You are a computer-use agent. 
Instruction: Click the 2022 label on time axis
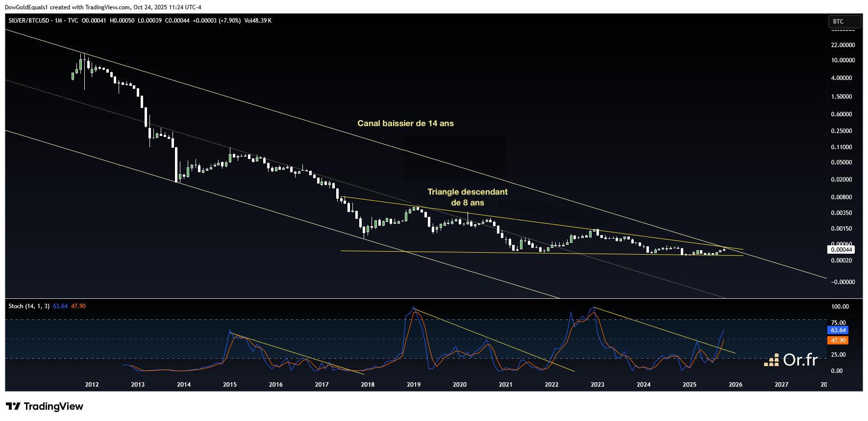551,385
